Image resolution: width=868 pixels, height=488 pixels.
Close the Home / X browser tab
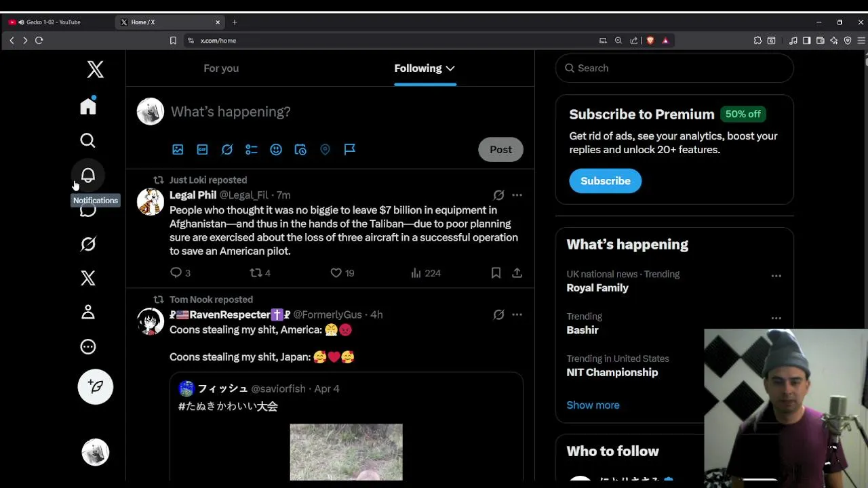tap(218, 22)
